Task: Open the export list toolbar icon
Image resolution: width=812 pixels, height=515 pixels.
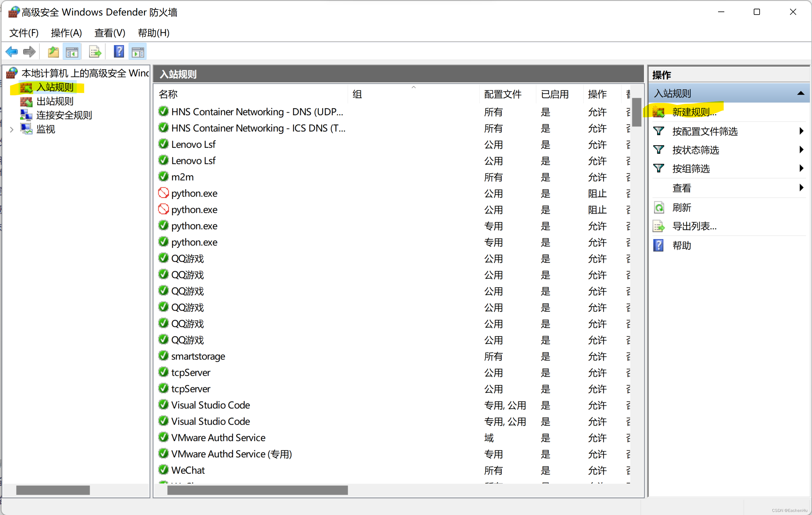Action: [x=95, y=51]
